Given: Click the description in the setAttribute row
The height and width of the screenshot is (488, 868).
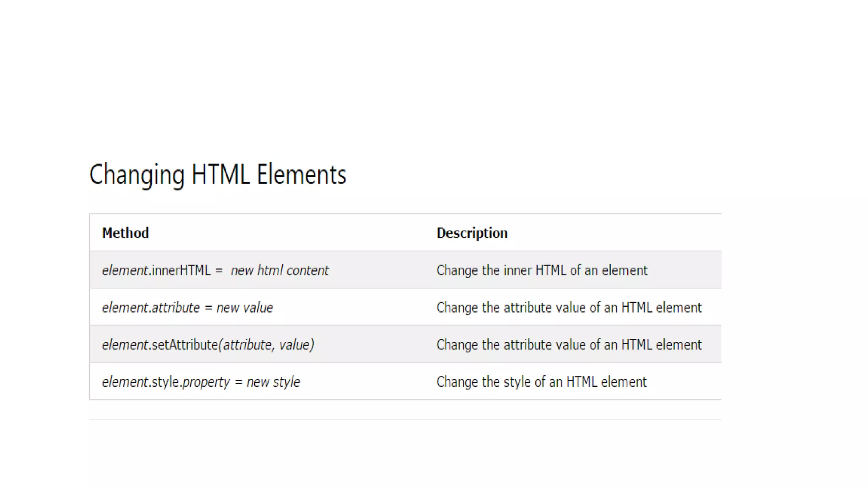Looking at the screenshot, I should point(569,345).
